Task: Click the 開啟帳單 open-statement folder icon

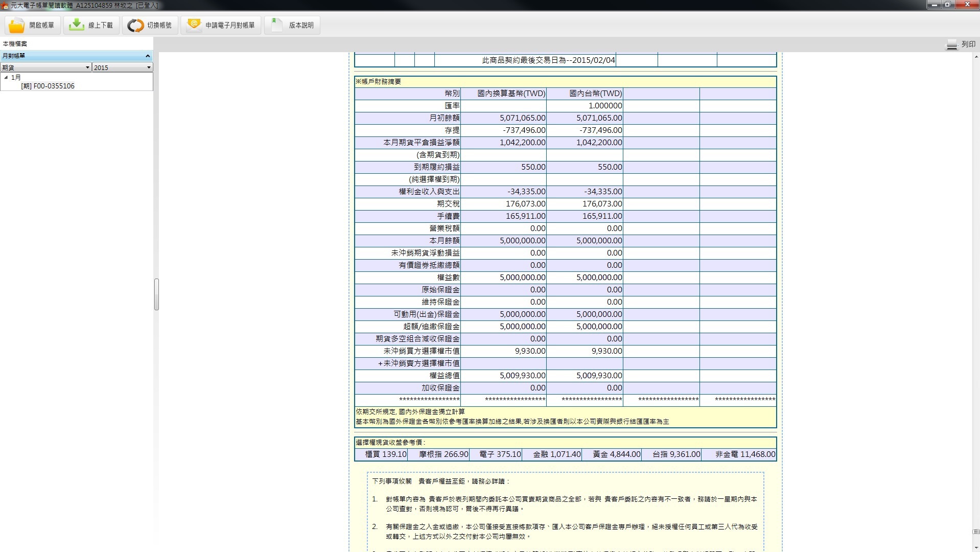Action: point(16,25)
